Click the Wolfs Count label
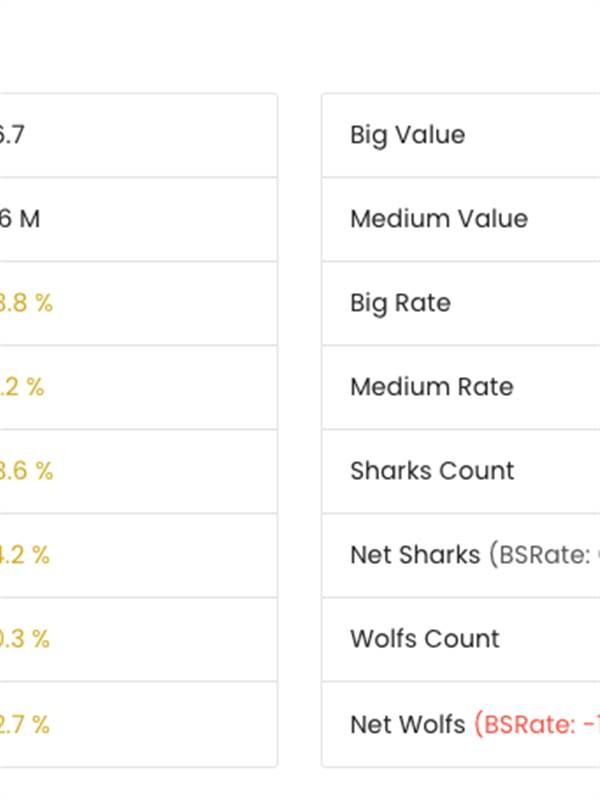The height and width of the screenshot is (800, 600). coord(424,639)
